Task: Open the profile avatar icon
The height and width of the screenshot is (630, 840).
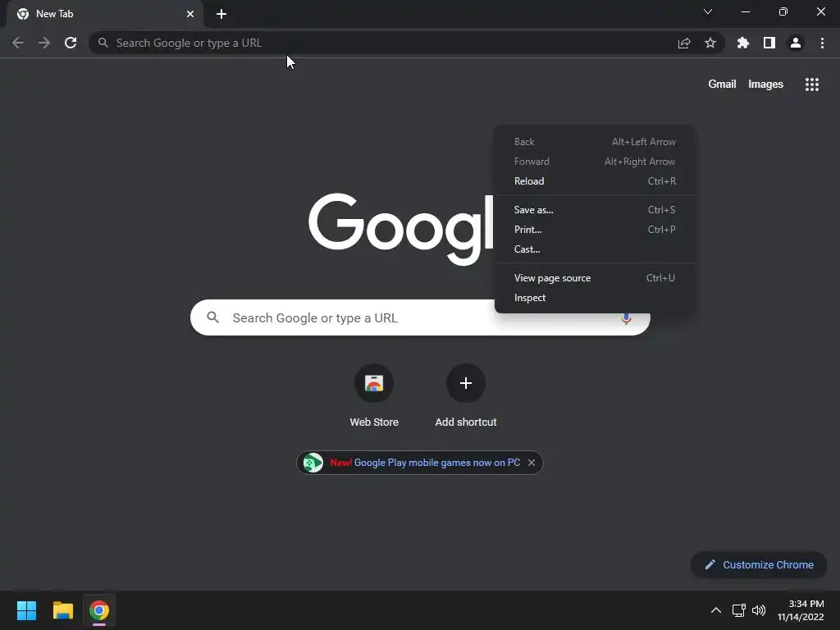Action: (796, 43)
